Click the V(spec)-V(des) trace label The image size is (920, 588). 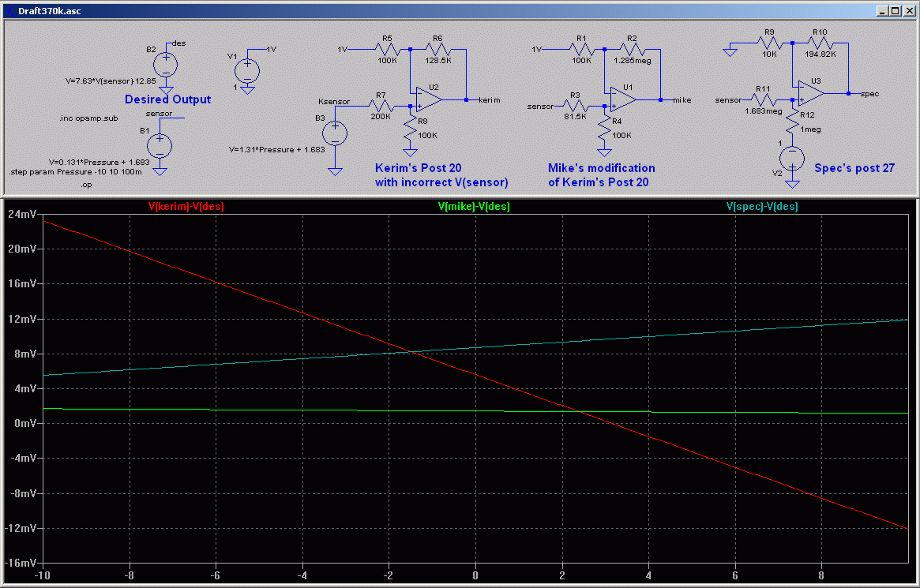pos(762,206)
